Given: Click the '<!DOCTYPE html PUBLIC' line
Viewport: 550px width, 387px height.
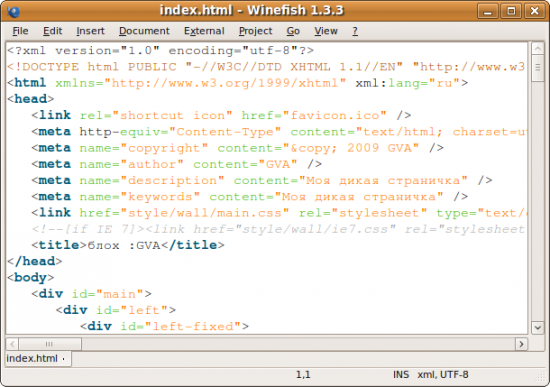Looking at the screenshot, I should (x=266, y=67).
